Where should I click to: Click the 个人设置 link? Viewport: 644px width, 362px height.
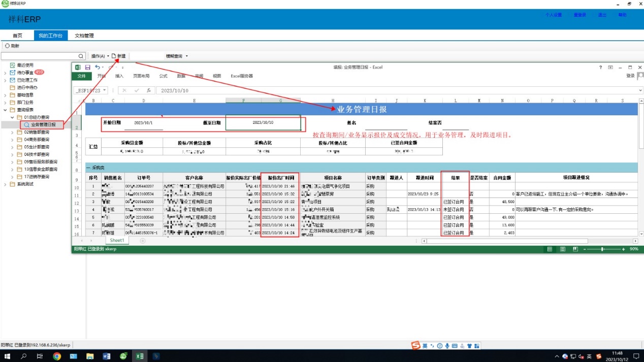[x=553, y=15]
